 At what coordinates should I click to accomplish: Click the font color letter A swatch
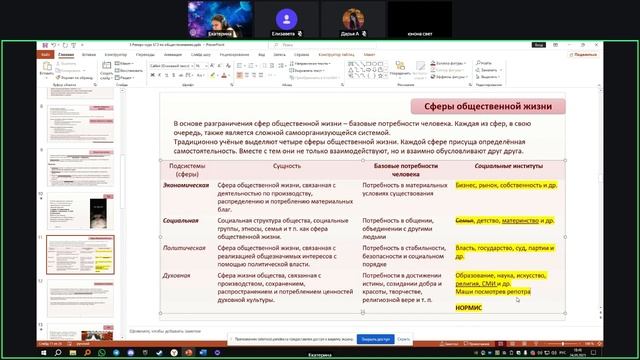click(x=224, y=75)
